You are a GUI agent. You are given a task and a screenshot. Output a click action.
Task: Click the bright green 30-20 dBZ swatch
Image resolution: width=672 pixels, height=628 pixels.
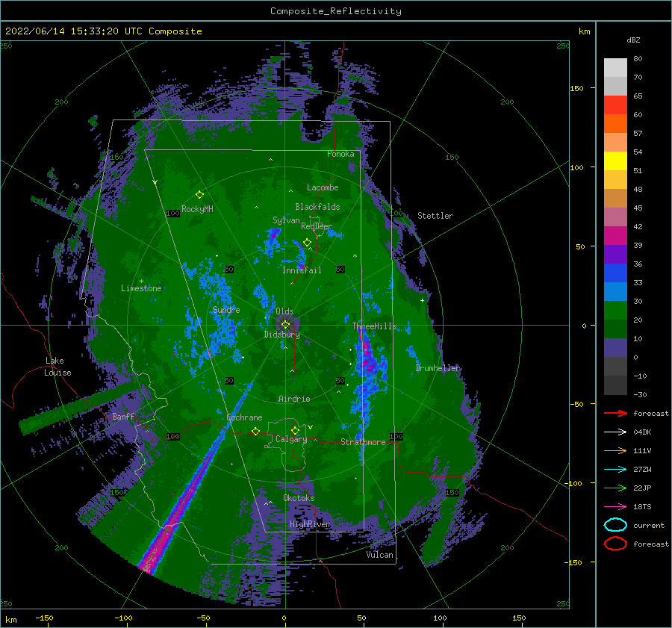click(x=615, y=311)
